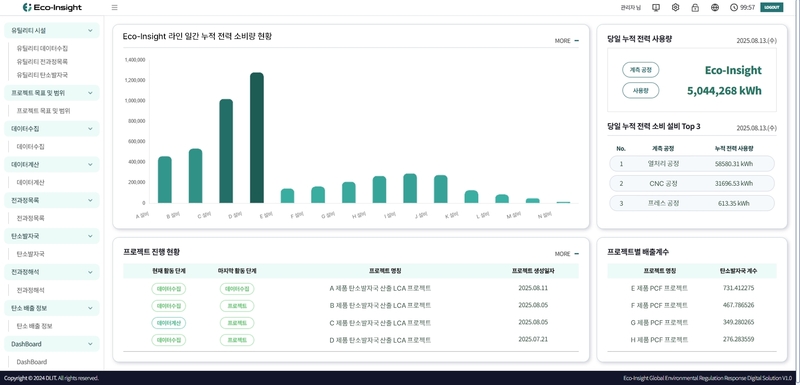
Task: Collapse the 유틸리티 시설 menu section
Action: 90,31
